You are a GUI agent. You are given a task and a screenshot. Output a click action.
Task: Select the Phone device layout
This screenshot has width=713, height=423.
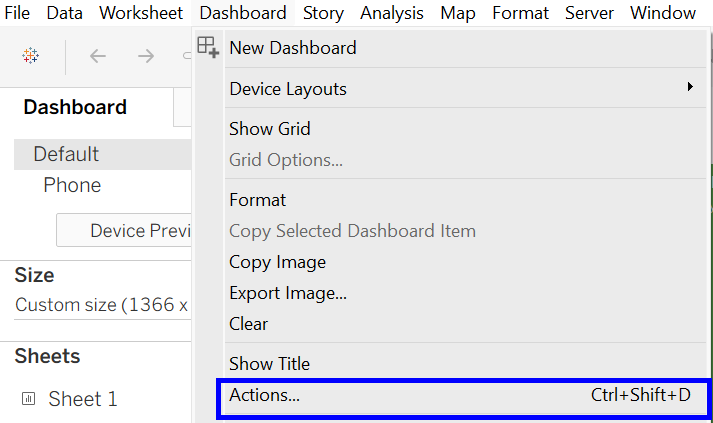[72, 185]
